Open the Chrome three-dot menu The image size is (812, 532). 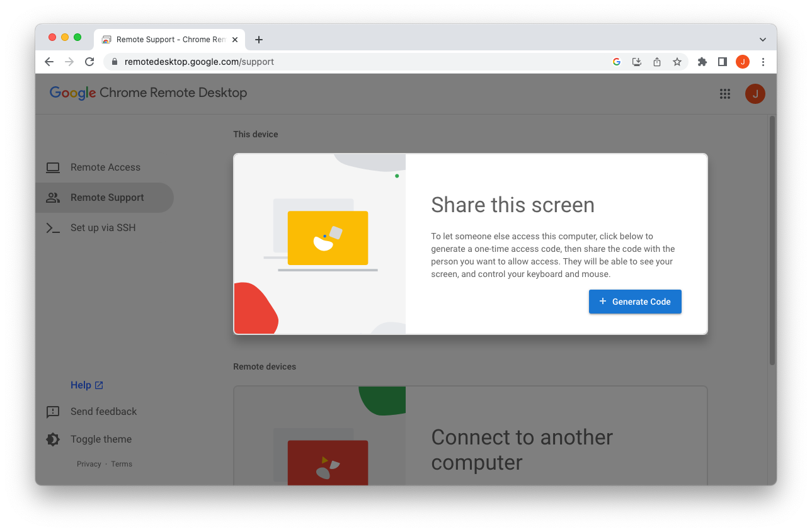pos(763,62)
